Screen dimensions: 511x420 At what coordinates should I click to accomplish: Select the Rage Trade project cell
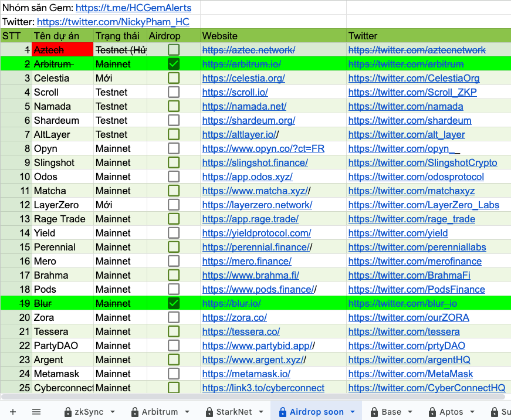[x=63, y=219]
